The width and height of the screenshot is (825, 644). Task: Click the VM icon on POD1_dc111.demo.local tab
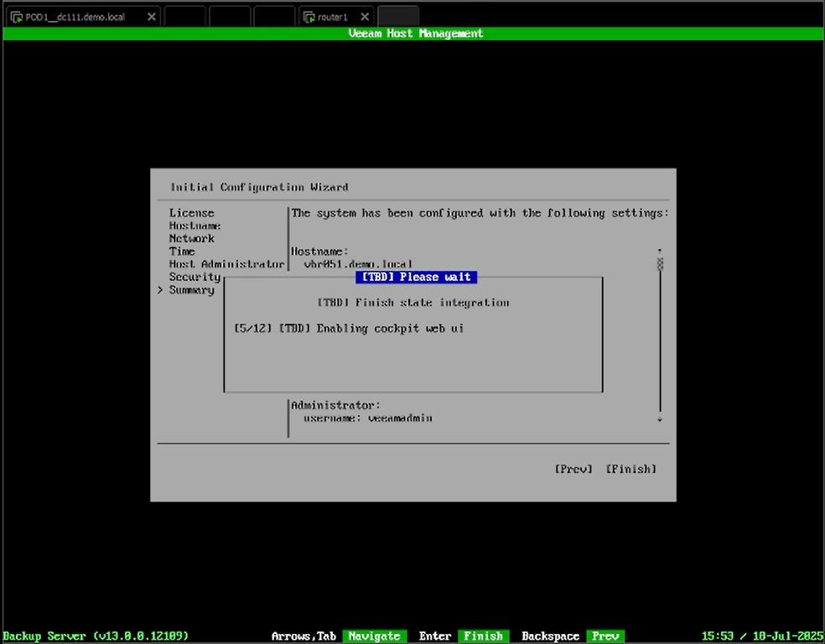pyautogui.click(x=17, y=17)
